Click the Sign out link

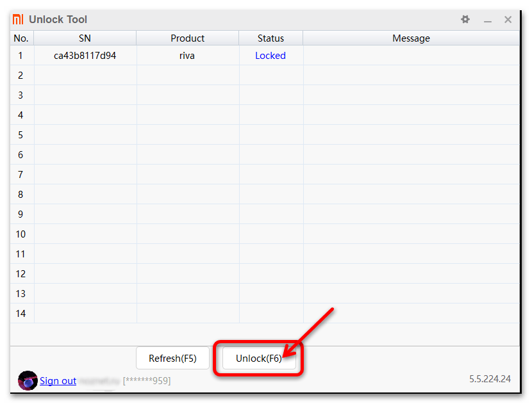point(58,381)
